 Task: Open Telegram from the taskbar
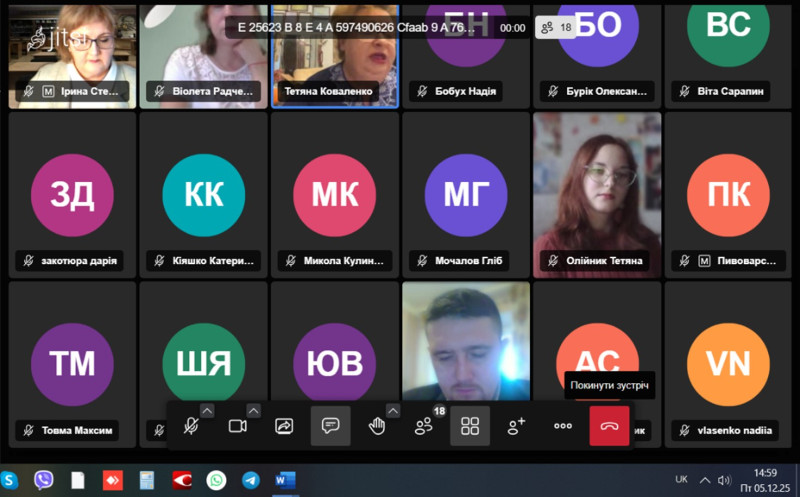click(250, 480)
